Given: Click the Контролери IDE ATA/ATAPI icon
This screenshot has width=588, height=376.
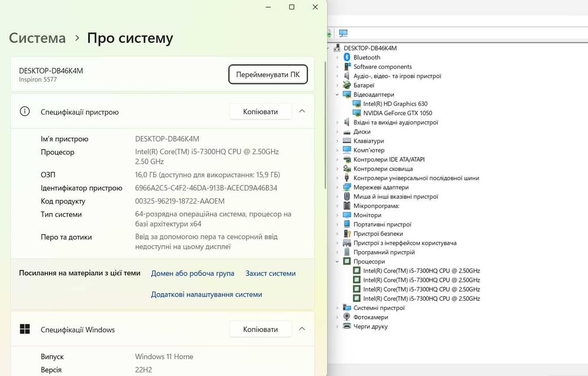Looking at the screenshot, I should 347,159.
